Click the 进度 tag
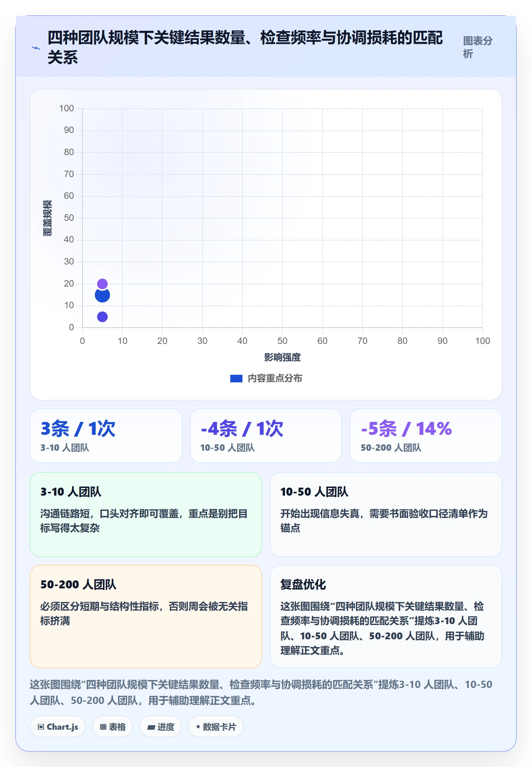This screenshot has height=767, width=532. (160, 727)
